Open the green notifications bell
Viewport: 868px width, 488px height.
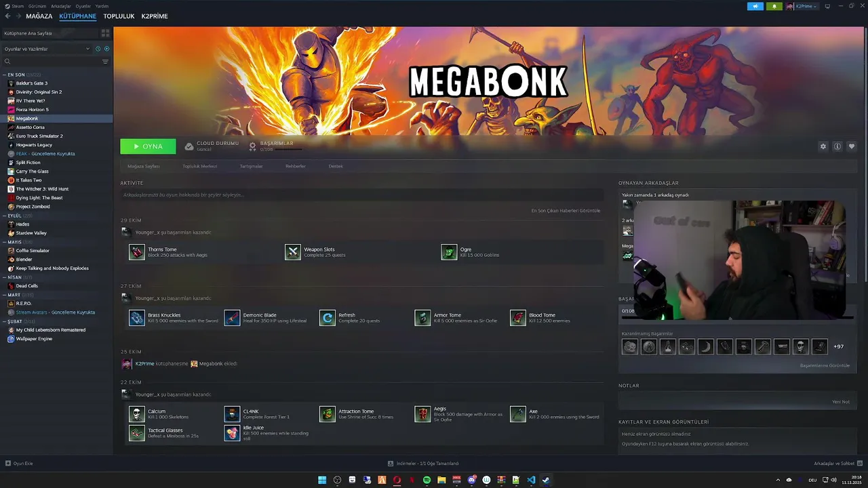pos(774,6)
